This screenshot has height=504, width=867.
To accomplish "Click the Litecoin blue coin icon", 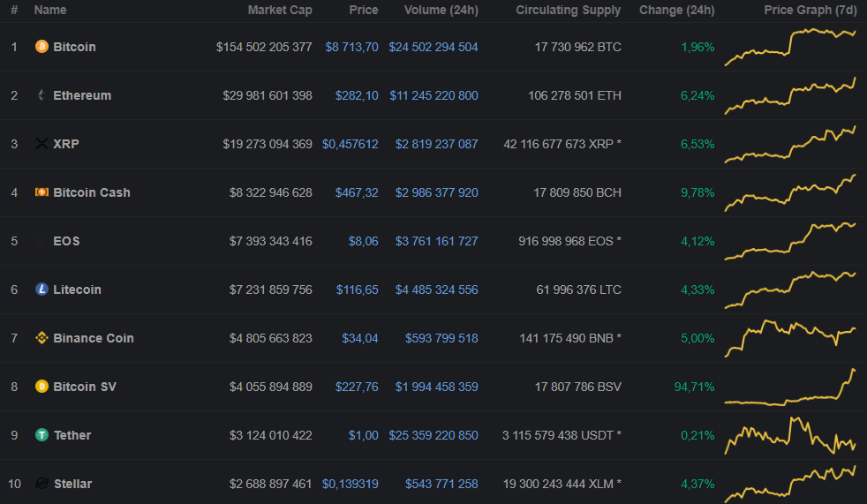I will (41, 290).
